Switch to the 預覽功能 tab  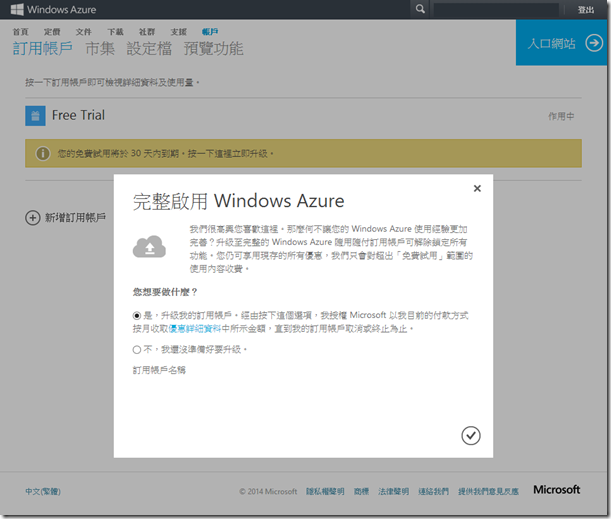(x=214, y=48)
